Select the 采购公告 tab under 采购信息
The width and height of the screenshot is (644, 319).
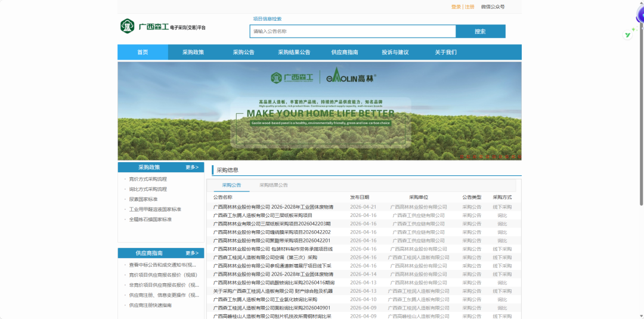[231, 185]
